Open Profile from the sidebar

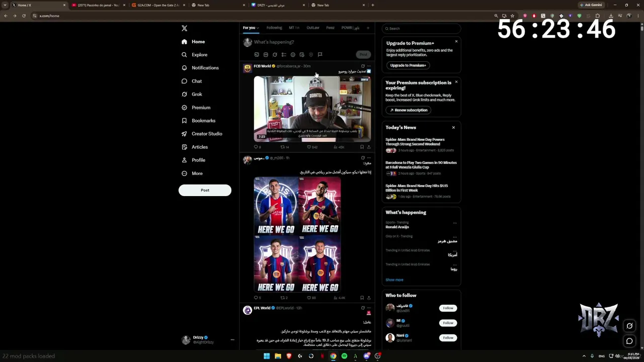click(x=193, y=160)
